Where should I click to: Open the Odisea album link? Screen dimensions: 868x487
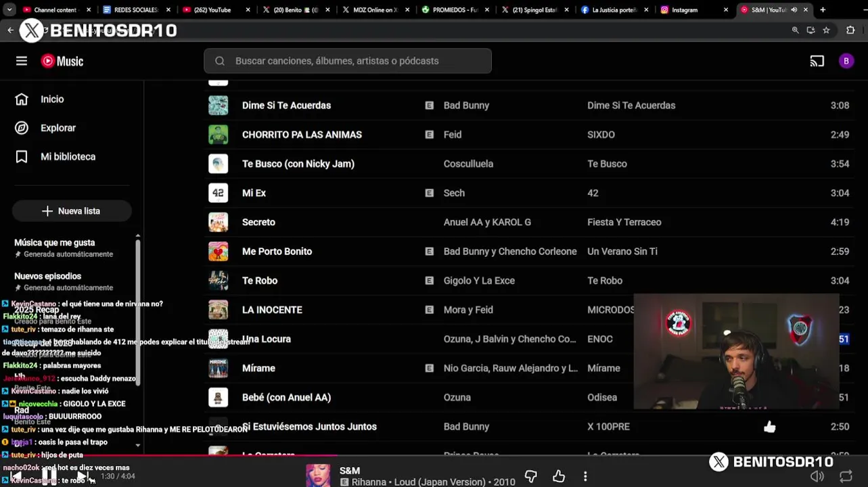coord(602,397)
